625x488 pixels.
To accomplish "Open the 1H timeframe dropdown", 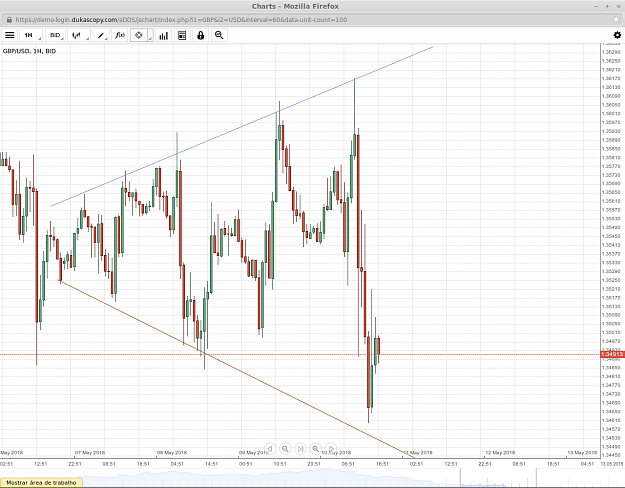I will pos(31,35).
